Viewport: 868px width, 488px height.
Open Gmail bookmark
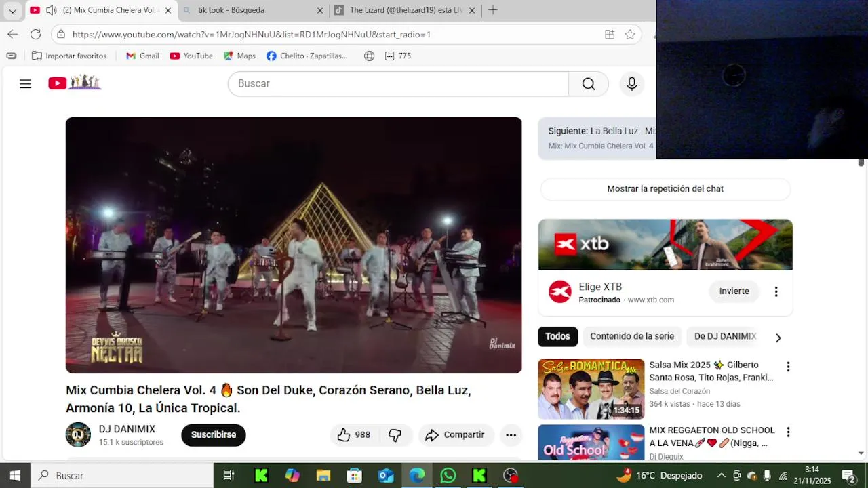click(x=142, y=56)
